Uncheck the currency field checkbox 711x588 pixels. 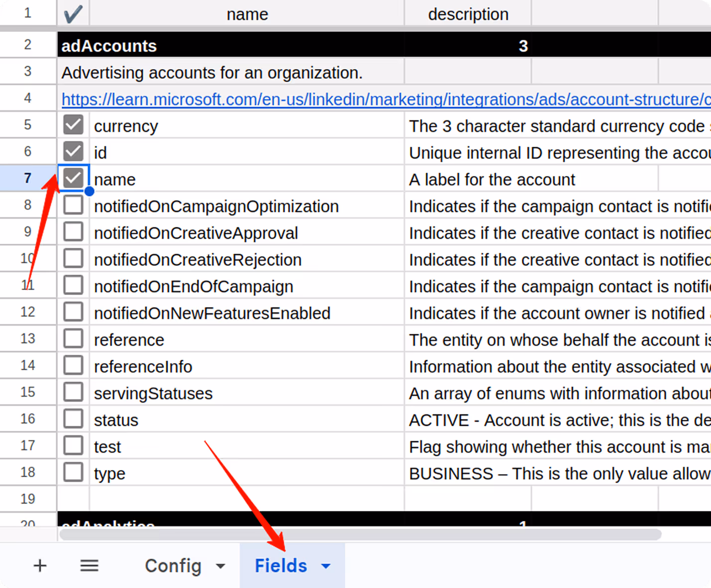tap(73, 124)
